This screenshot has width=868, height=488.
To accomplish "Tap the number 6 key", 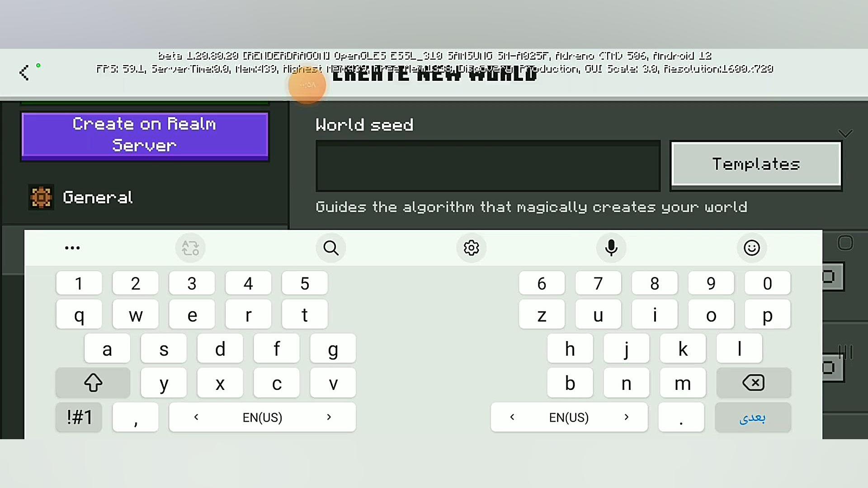I will coord(542,283).
